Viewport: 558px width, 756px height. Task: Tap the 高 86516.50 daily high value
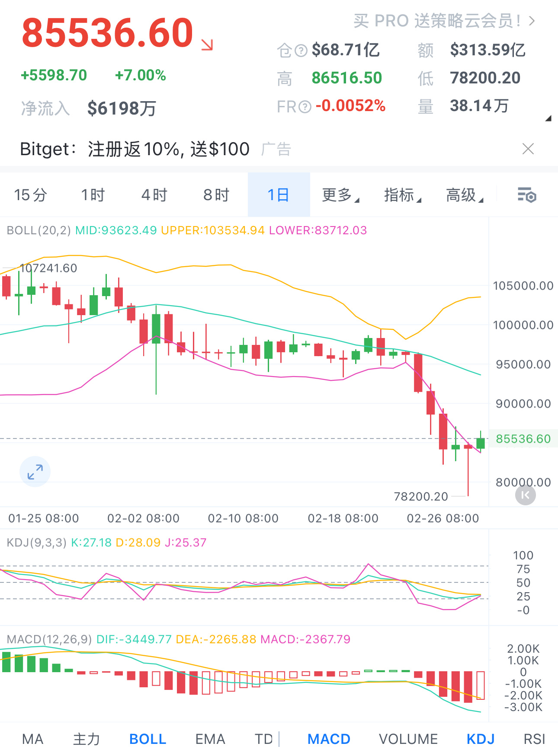click(x=347, y=78)
